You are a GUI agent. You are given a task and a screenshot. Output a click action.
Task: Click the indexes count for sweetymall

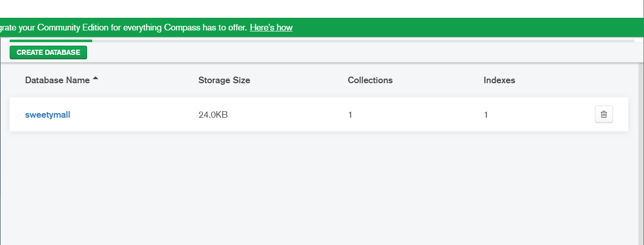coord(486,115)
